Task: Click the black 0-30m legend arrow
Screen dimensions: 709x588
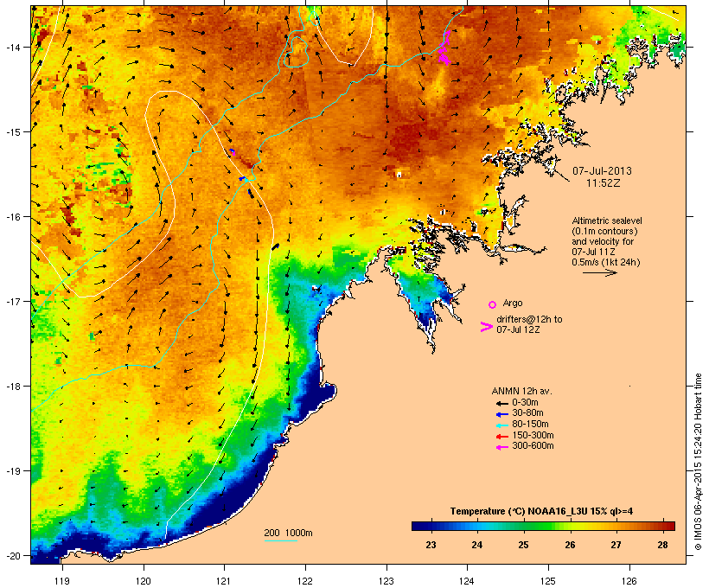Action: tap(501, 404)
